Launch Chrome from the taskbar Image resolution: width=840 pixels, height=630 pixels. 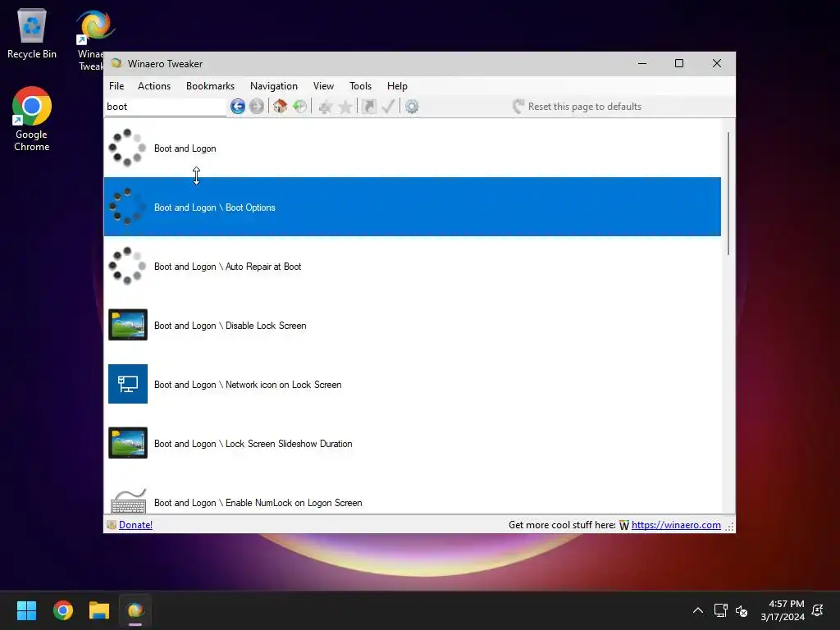(62, 610)
